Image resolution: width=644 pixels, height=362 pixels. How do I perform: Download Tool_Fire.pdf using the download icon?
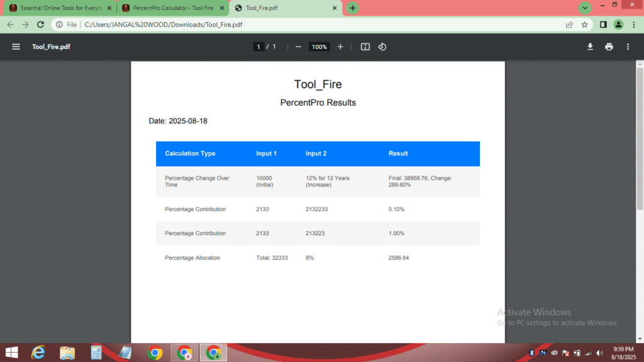point(589,47)
